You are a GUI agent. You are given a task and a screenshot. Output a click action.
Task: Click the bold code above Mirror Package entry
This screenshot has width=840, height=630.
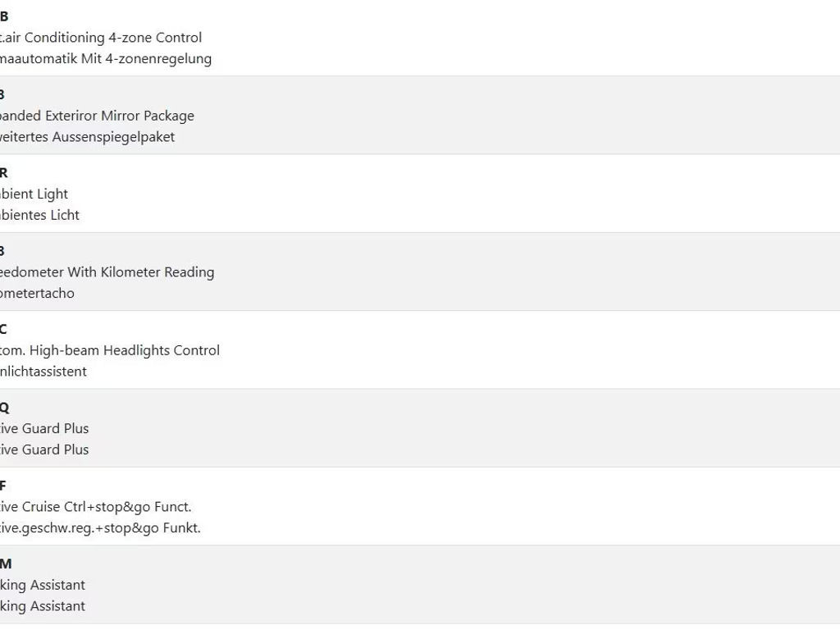[2, 94]
